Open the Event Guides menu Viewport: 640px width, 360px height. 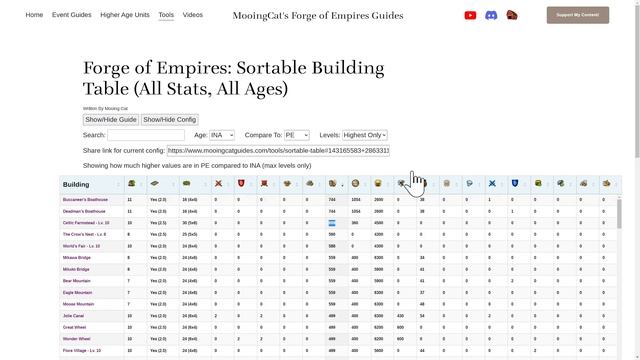coord(71,15)
